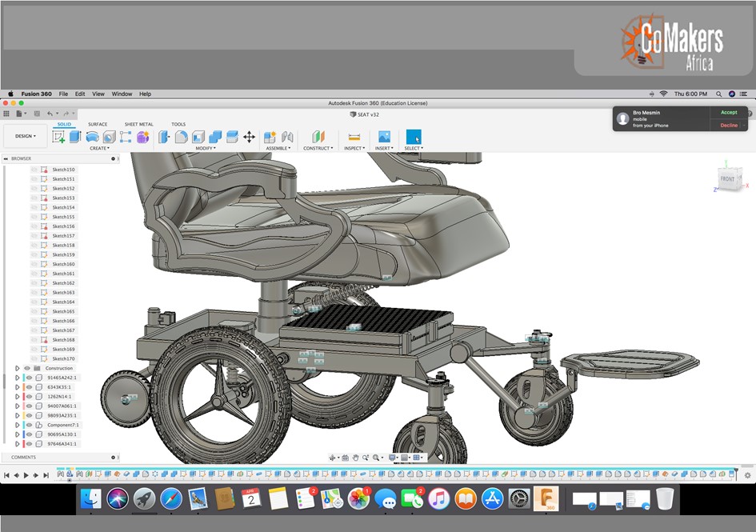756x532 pixels.
Task: Open the MODIFY dropdown menu
Action: (x=206, y=148)
